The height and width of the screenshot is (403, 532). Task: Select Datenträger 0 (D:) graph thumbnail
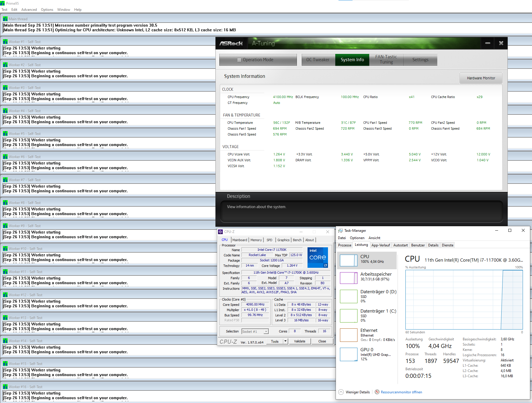click(349, 296)
